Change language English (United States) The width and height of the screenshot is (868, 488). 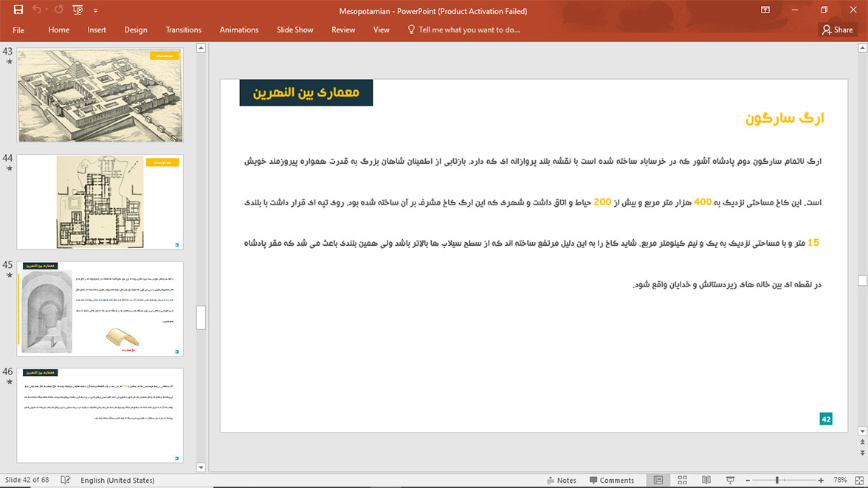click(117, 480)
